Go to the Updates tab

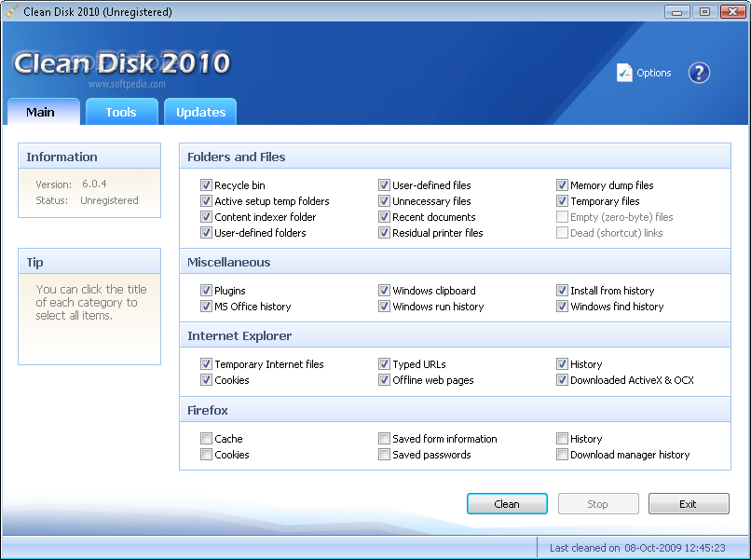pos(200,112)
